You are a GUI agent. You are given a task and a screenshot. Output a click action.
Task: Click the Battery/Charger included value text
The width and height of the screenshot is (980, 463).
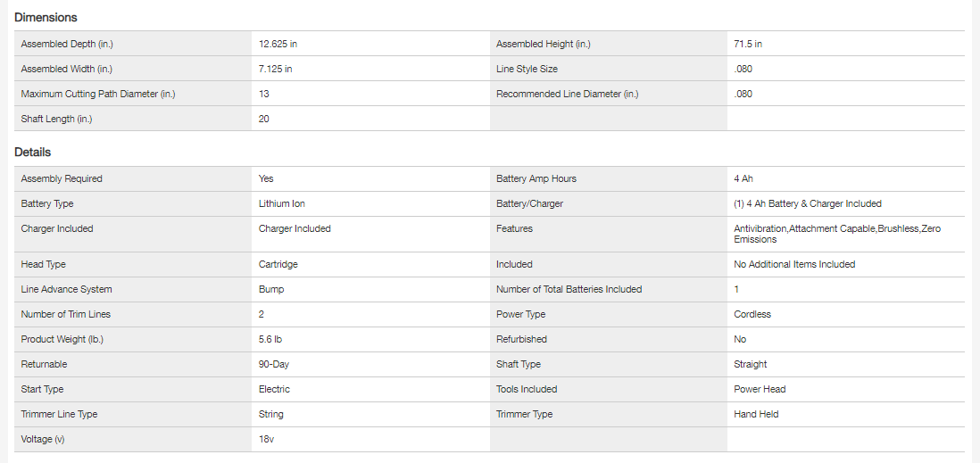coord(808,203)
